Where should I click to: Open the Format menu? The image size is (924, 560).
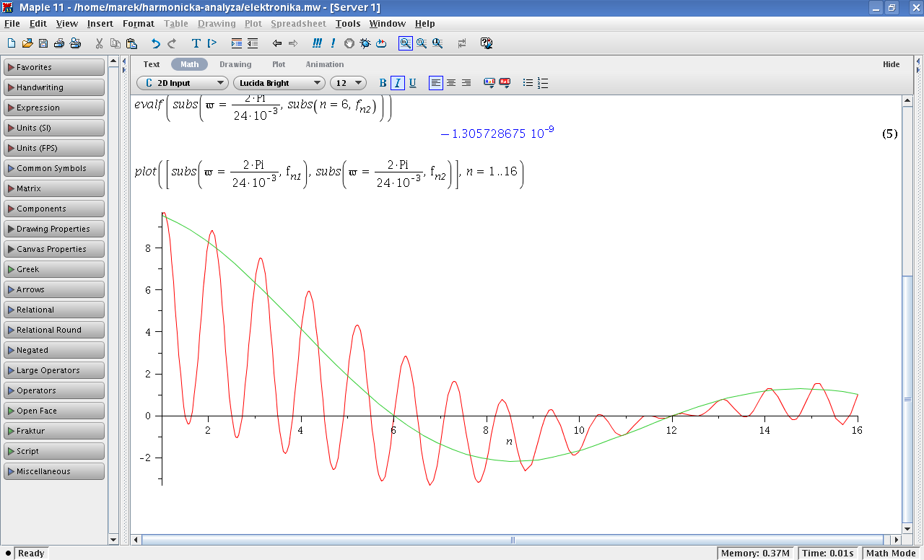[139, 24]
